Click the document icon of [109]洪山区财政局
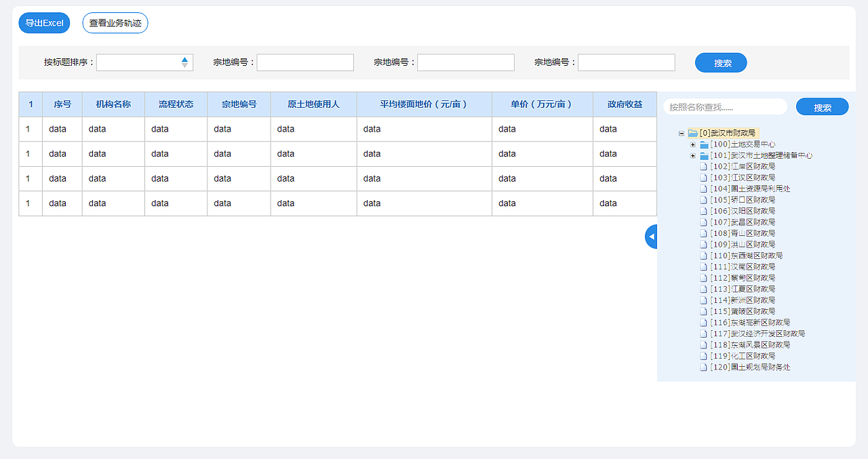 [704, 244]
